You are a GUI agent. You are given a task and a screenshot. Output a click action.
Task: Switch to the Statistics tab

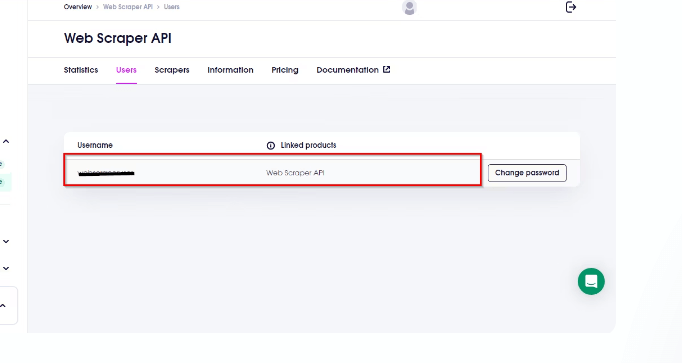tap(81, 70)
